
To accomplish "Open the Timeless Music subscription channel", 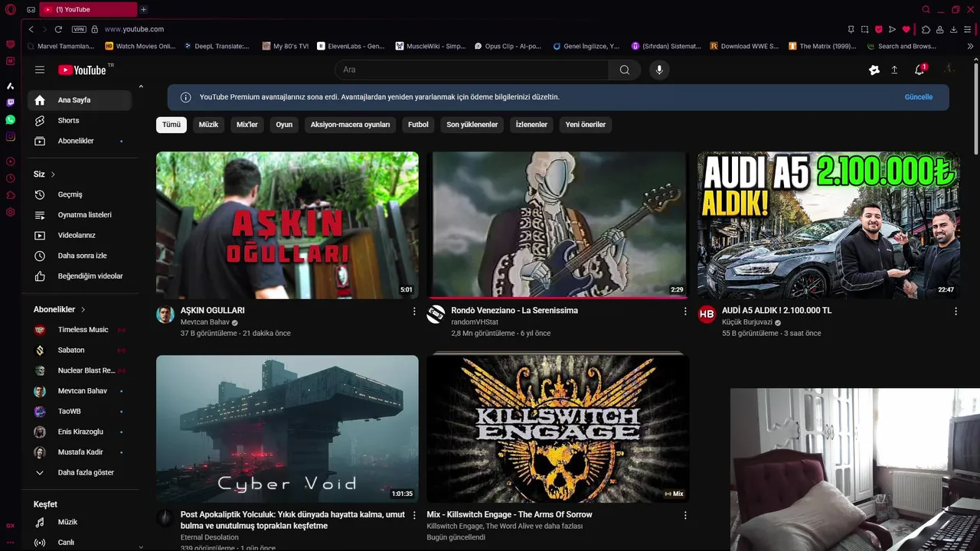I will click(80, 330).
